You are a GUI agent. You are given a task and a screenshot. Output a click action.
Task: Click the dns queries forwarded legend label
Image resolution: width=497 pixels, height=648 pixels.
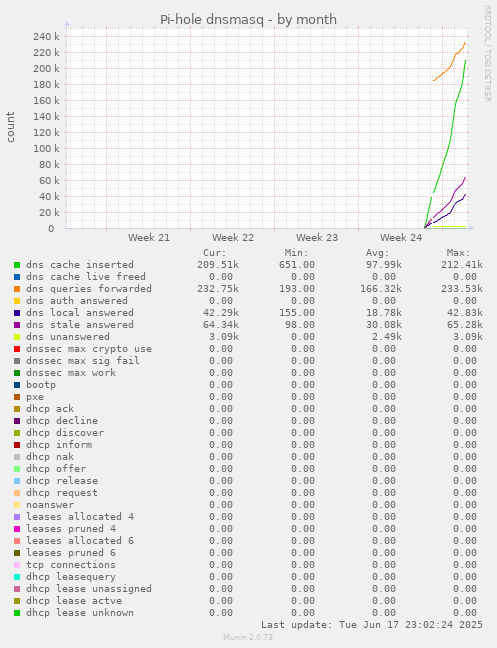[x=89, y=288]
